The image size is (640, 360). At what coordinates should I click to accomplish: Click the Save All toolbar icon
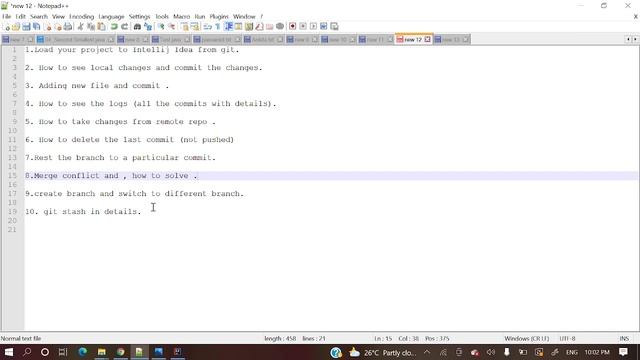[36, 27]
